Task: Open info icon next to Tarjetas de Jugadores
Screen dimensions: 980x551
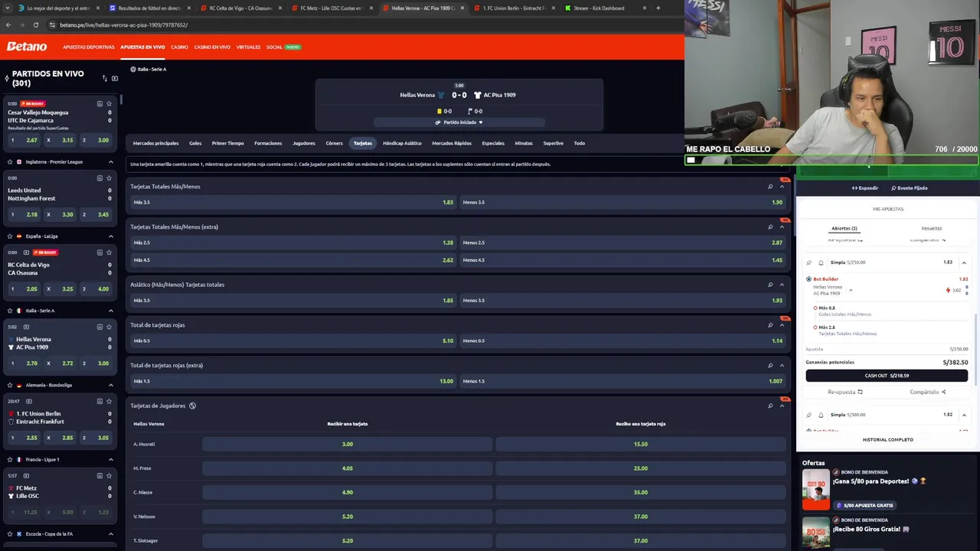Action: (192, 406)
